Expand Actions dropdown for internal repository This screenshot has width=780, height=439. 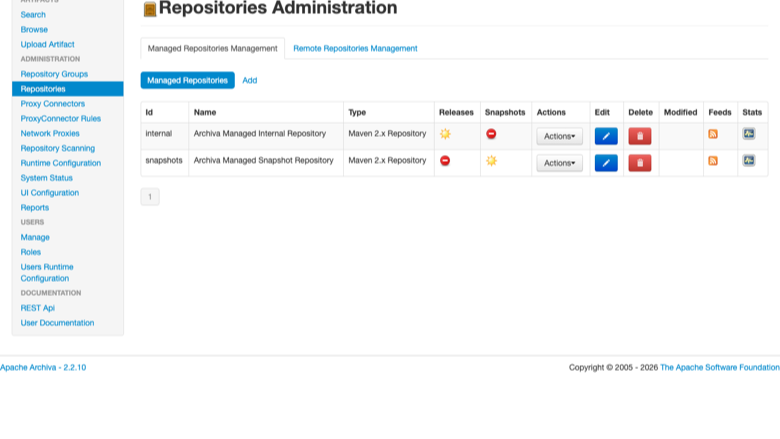pyautogui.click(x=560, y=136)
